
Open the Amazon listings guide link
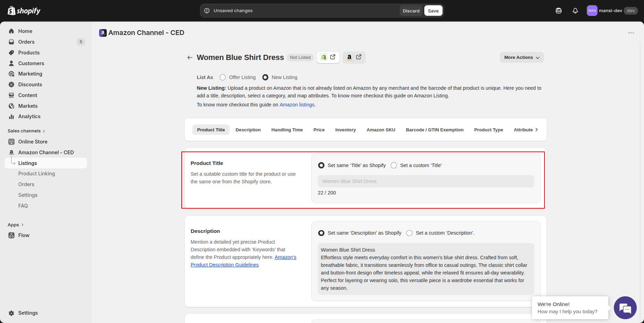point(297,105)
